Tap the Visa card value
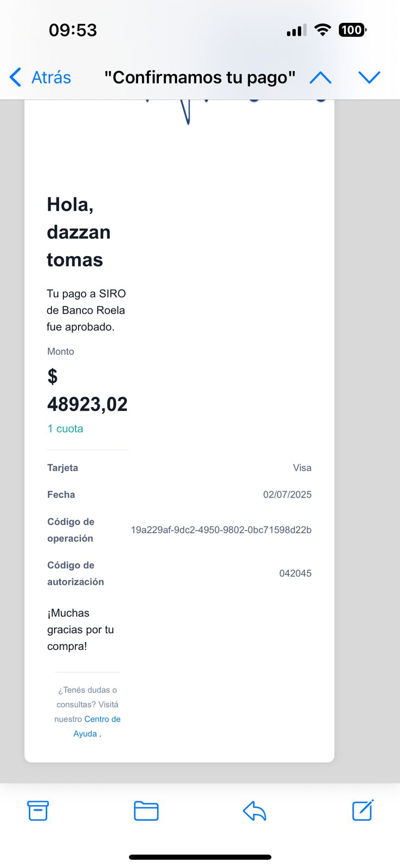The width and height of the screenshot is (400, 868). (302, 468)
